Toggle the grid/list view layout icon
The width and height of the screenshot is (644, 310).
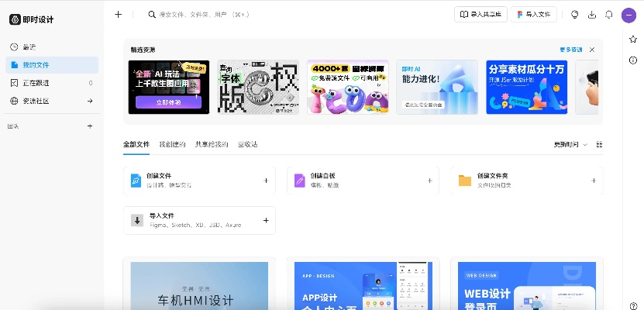599,145
